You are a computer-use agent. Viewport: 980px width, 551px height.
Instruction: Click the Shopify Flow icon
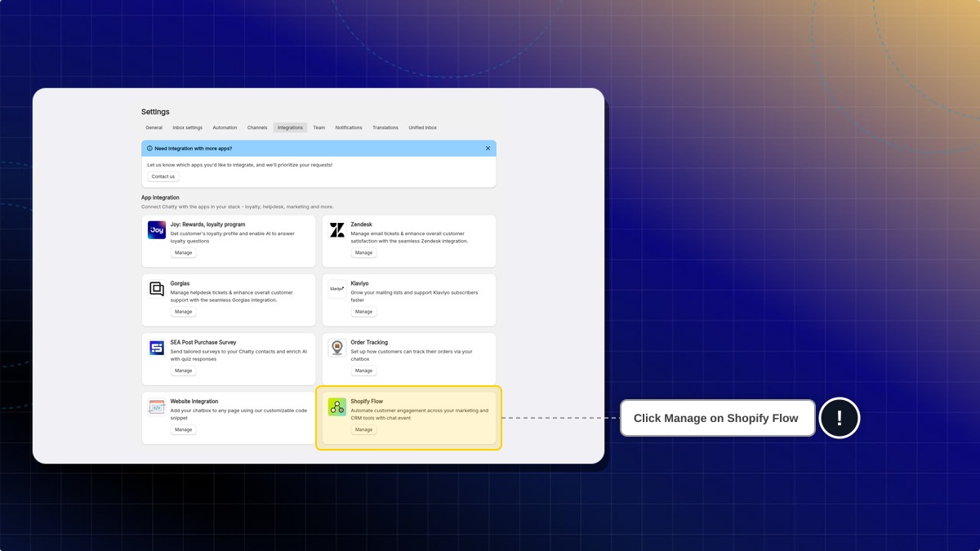coord(337,407)
